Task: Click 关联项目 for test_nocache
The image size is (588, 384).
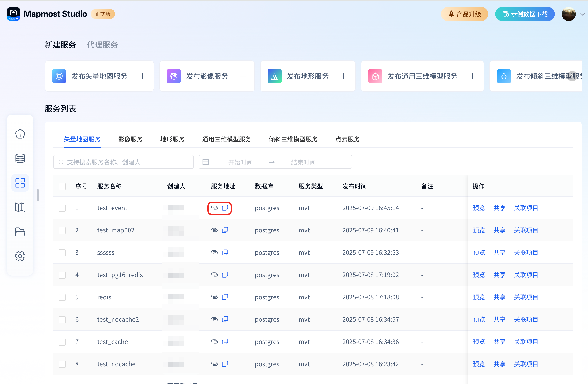Action: [526, 364]
